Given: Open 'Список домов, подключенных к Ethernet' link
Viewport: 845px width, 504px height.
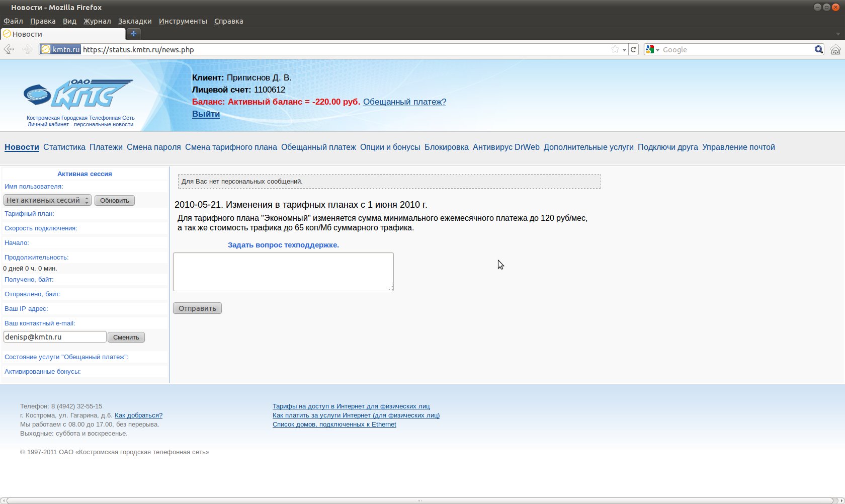Looking at the screenshot, I should (334, 425).
